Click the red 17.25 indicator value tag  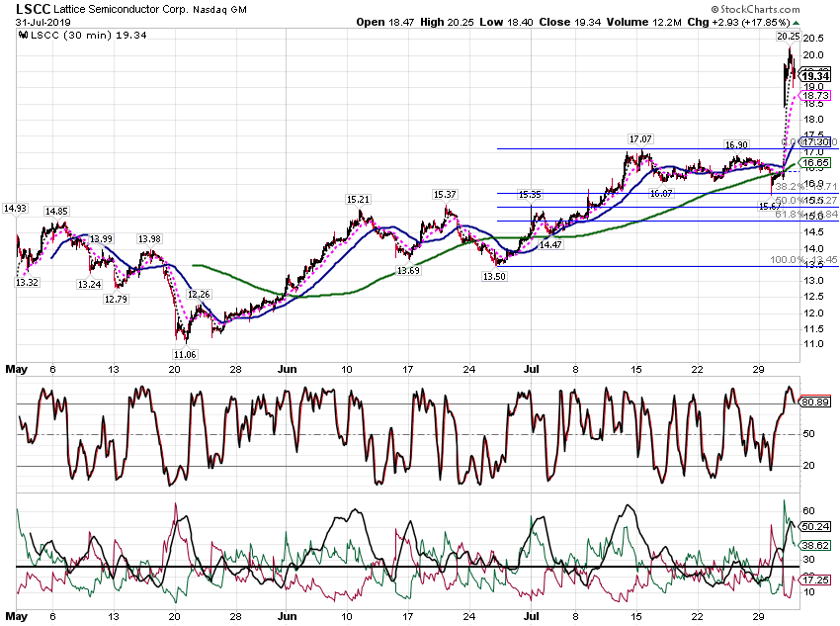point(815,580)
